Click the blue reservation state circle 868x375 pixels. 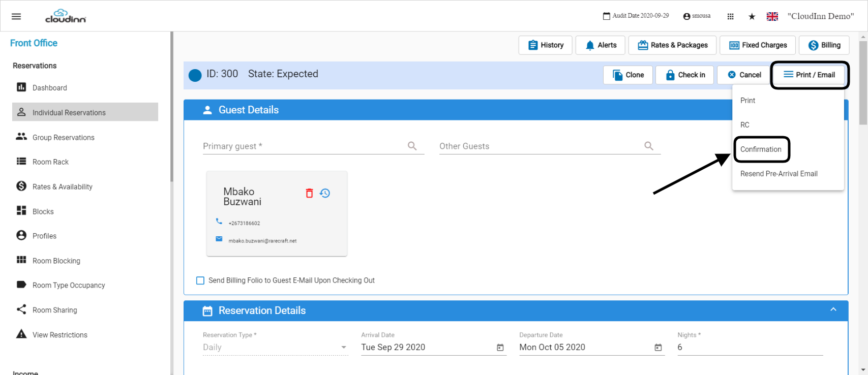click(x=195, y=75)
